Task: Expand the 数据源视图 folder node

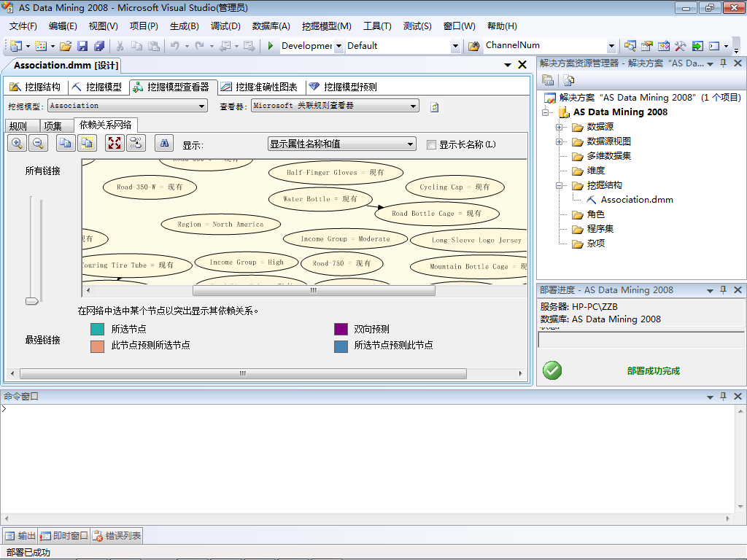Action: click(x=560, y=142)
